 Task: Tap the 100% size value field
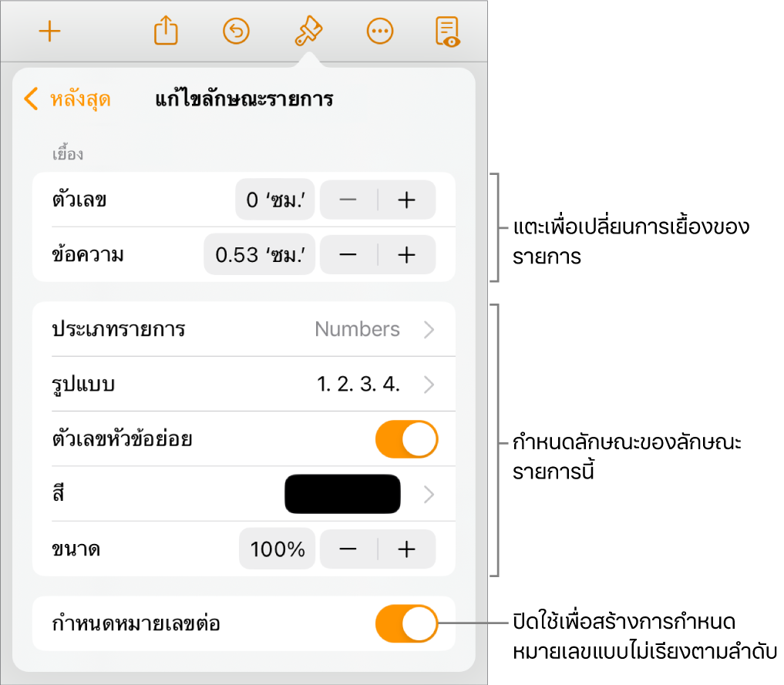click(x=277, y=549)
